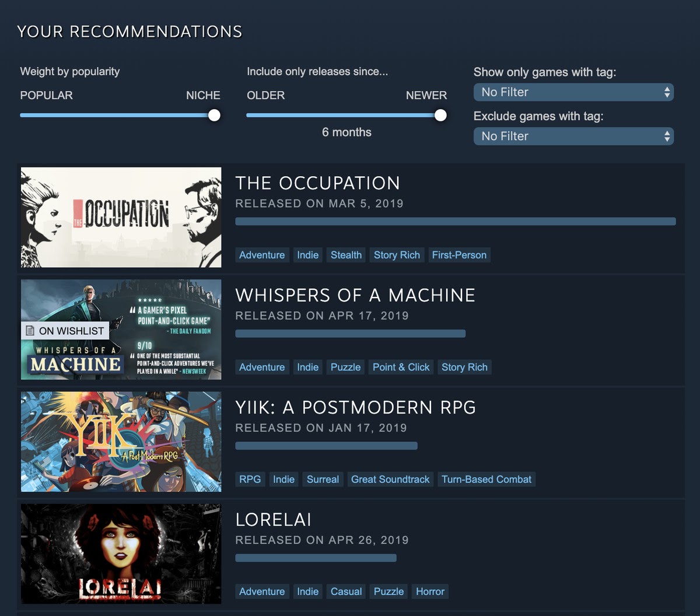Select Adventure tag under Whispers of a Machine
Screen dimensions: 700x616
tap(262, 367)
